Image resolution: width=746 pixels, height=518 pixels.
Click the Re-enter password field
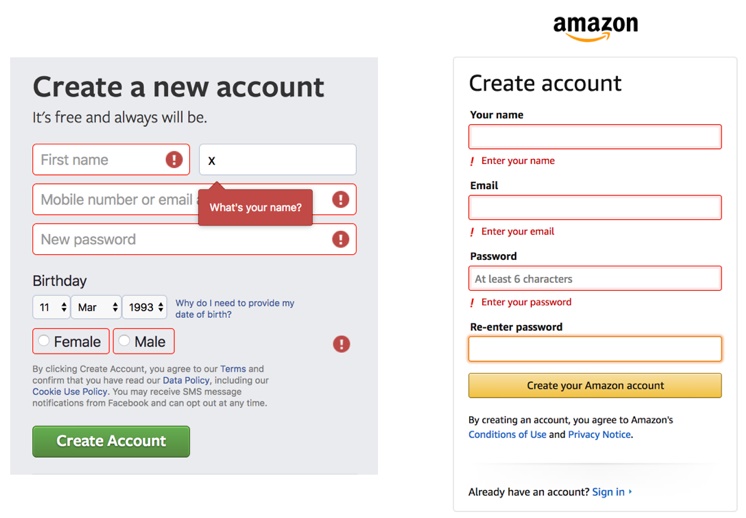(x=595, y=349)
